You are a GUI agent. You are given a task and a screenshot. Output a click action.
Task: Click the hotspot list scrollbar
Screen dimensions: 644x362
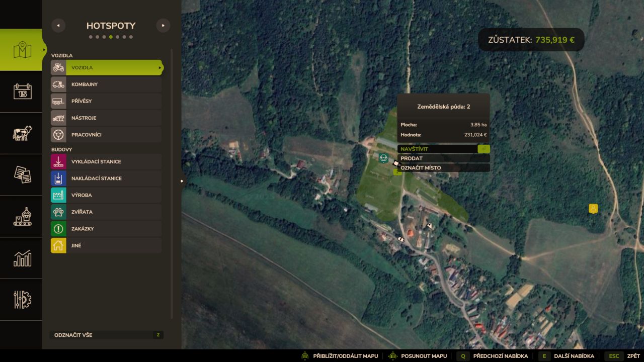[x=172, y=184]
